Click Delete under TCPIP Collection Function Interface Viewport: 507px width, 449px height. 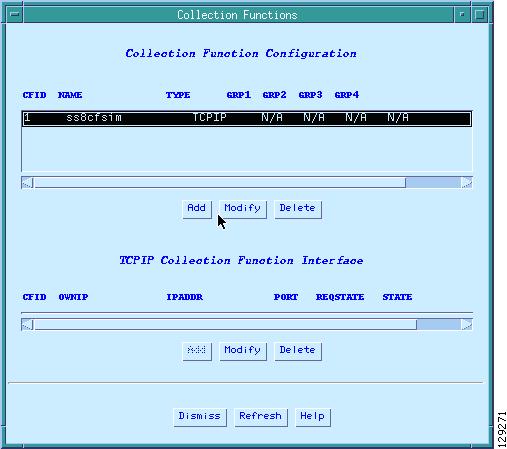298,351
